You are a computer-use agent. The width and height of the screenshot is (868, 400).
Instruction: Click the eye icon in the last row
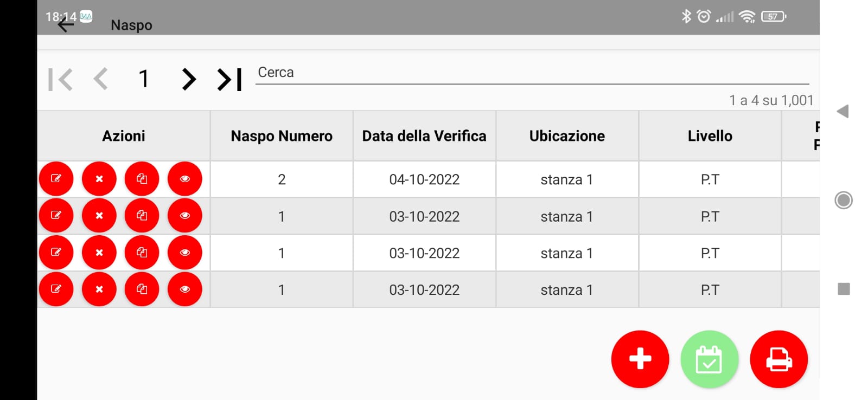tap(184, 289)
